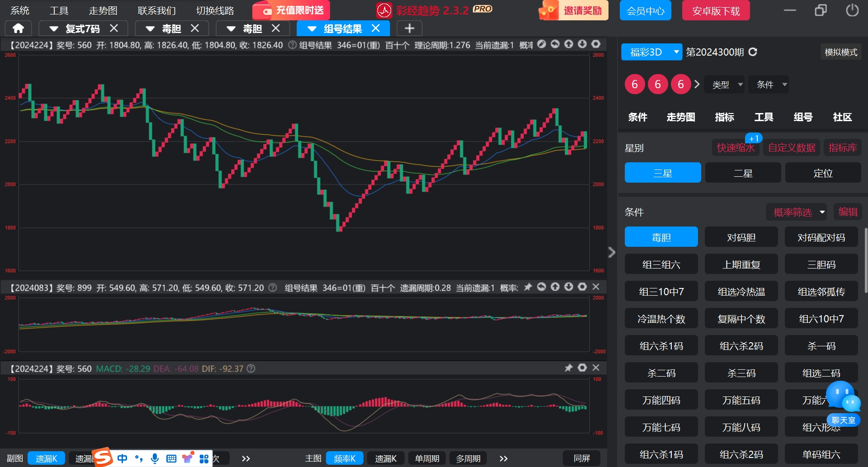Viewport: 868px width, 467px height.
Task: Switch to the 组号 tab in right panel
Action: (x=803, y=117)
